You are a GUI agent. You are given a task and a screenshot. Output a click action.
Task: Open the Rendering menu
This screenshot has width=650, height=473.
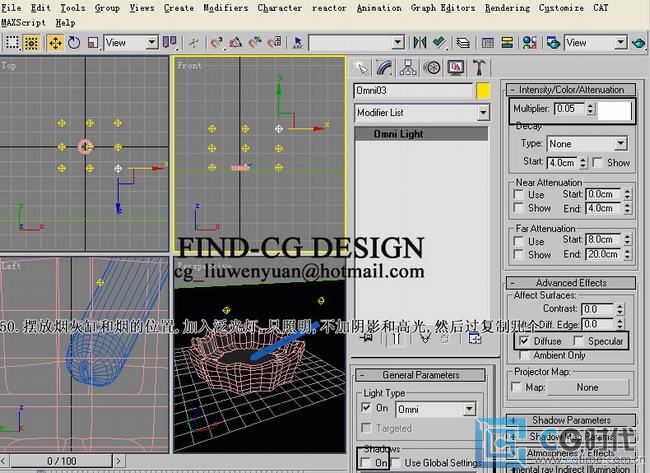(x=507, y=7)
